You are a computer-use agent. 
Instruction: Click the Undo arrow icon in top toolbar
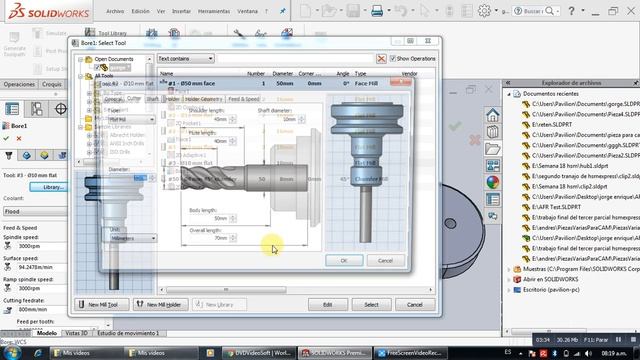[x=401, y=11]
